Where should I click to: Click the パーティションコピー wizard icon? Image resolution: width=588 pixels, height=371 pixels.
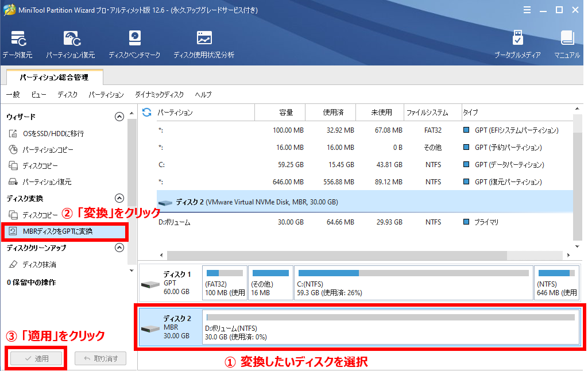coord(13,150)
